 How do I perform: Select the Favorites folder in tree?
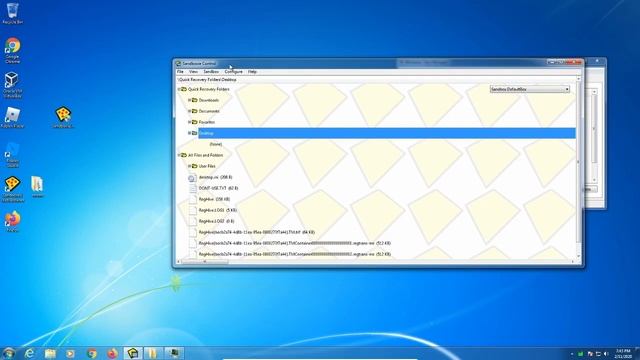click(207, 122)
